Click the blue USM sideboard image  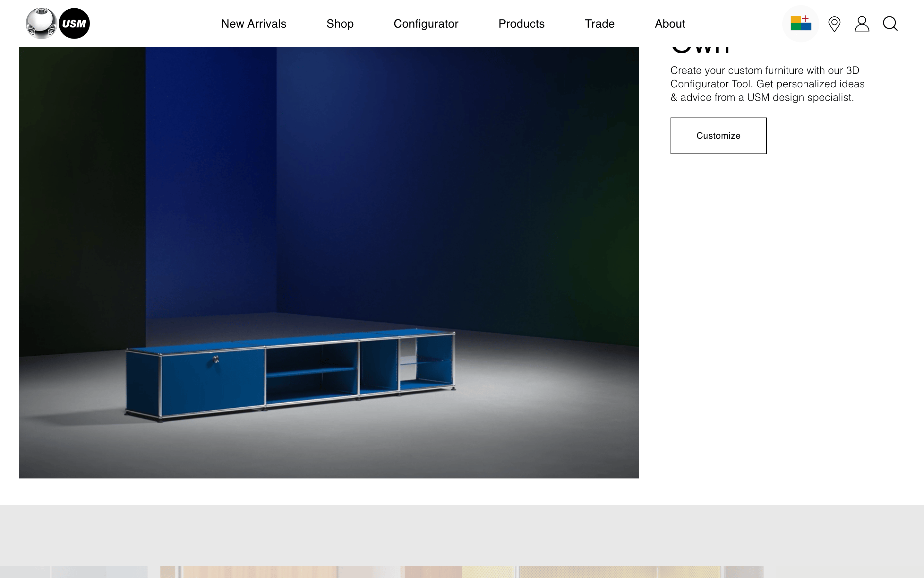[329, 262]
